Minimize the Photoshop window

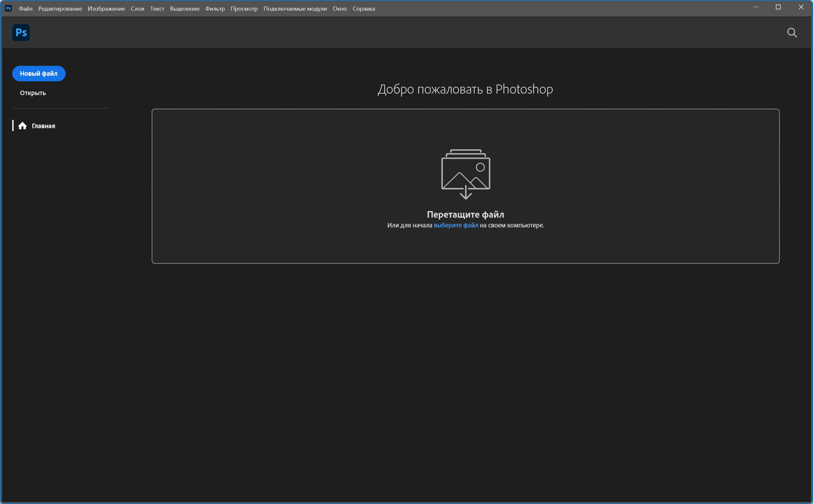click(x=756, y=7)
